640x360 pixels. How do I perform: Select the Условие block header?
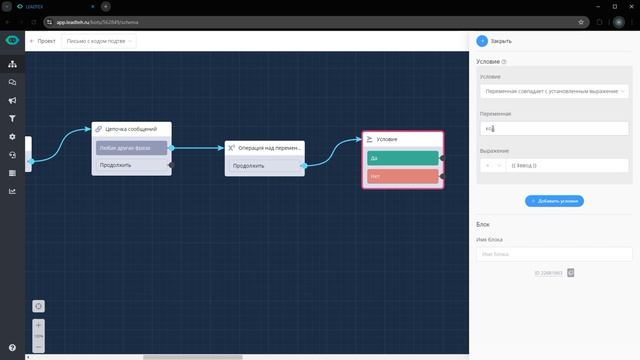402,139
